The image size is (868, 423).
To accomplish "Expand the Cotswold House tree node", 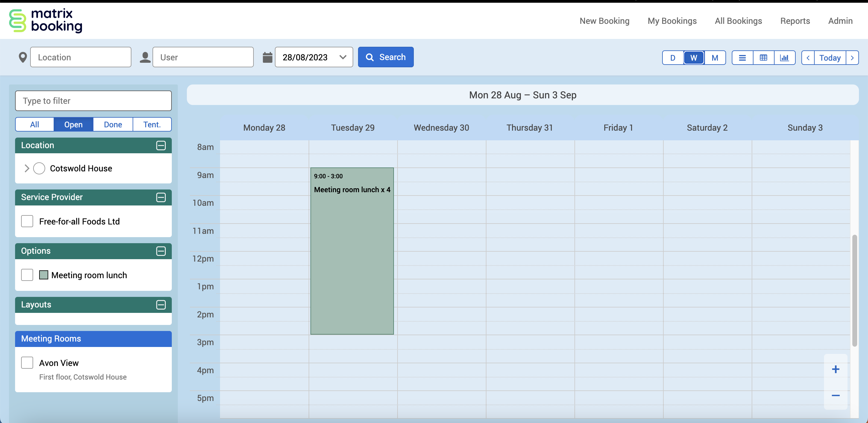I will tap(27, 168).
